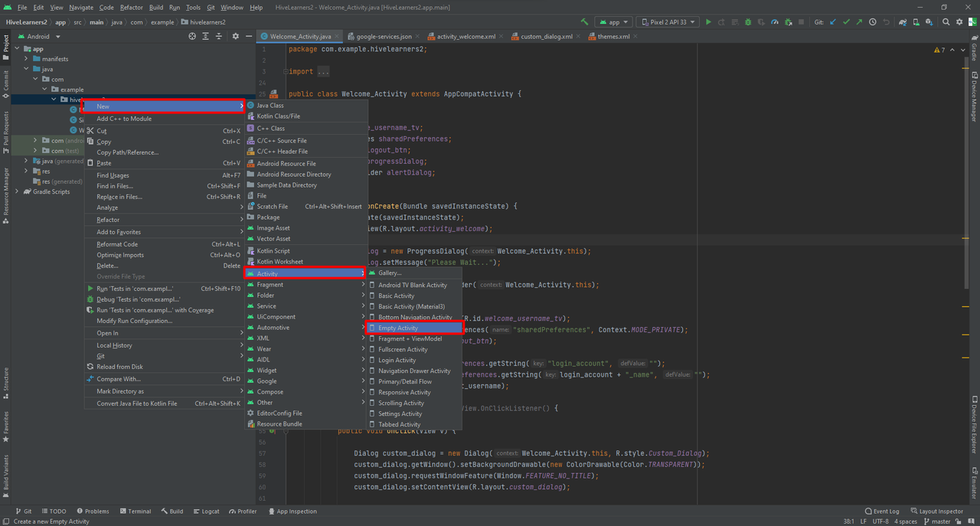The image size is (980, 526).
Task: Open the Refactor menu in menu bar
Action: 131,7
